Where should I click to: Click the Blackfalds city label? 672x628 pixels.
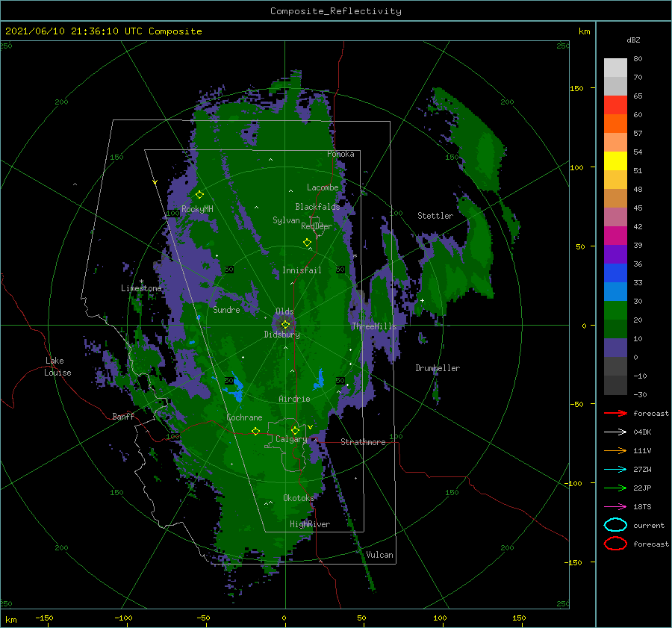[317, 207]
